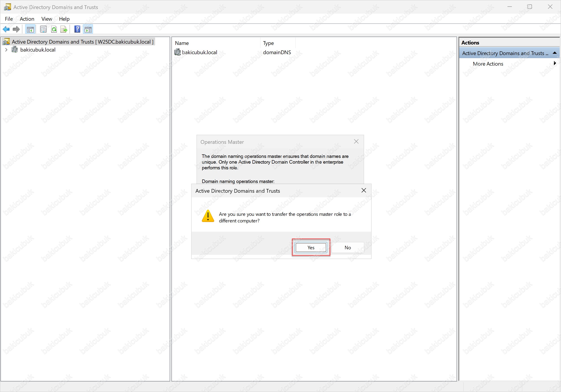This screenshot has width=561, height=392.
Task: Maximize the main window
Action: pyautogui.click(x=530, y=7)
